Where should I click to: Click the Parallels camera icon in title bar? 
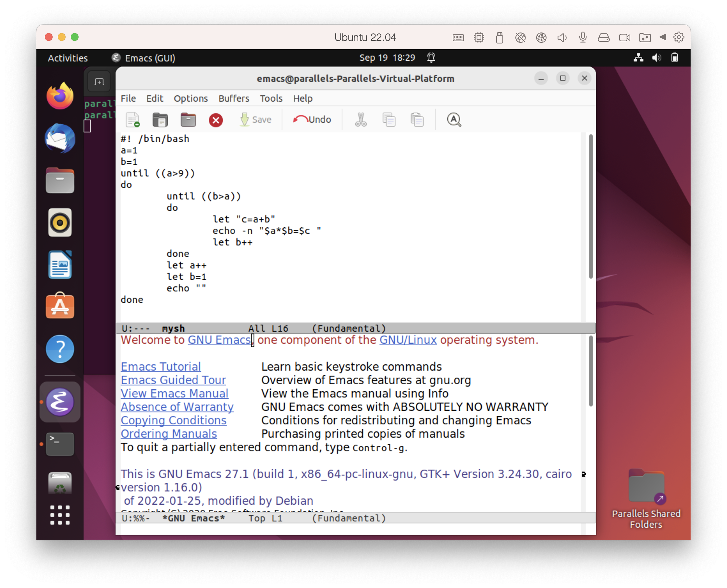[x=624, y=38]
